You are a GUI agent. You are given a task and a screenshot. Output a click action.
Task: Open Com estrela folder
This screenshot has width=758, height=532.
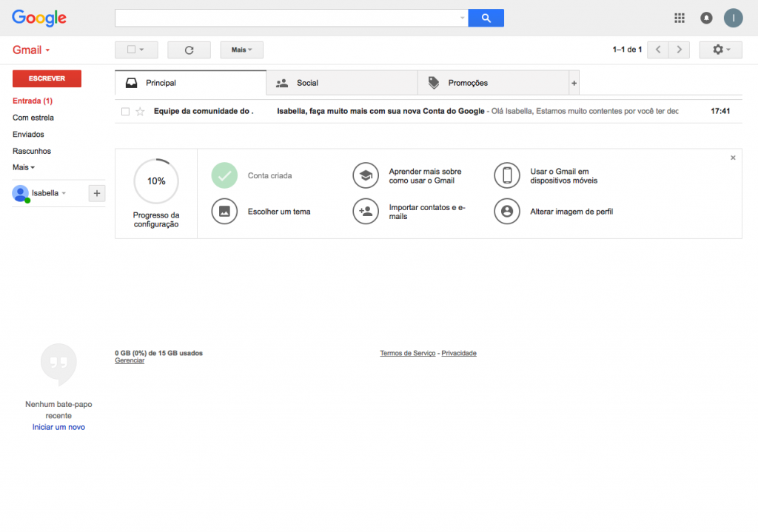(x=33, y=118)
